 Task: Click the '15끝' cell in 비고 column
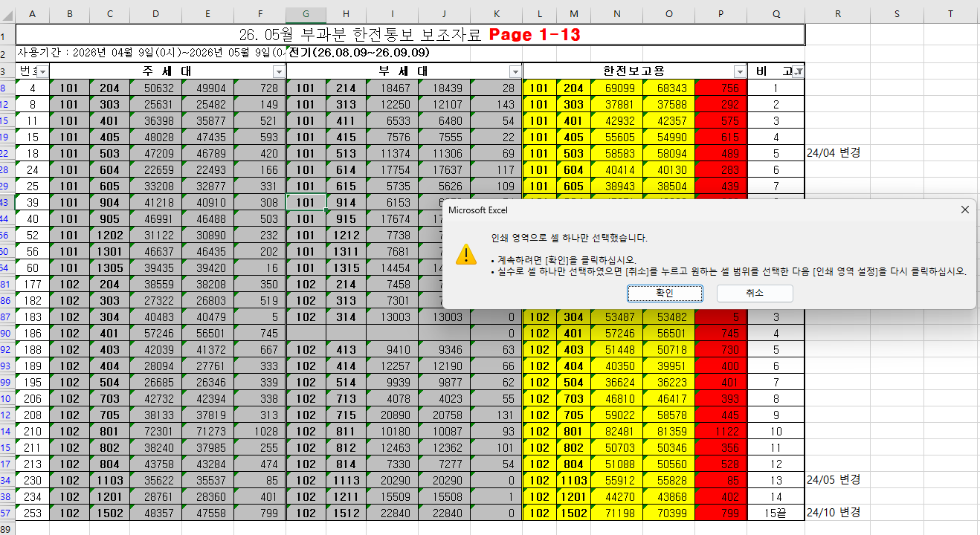click(x=776, y=512)
